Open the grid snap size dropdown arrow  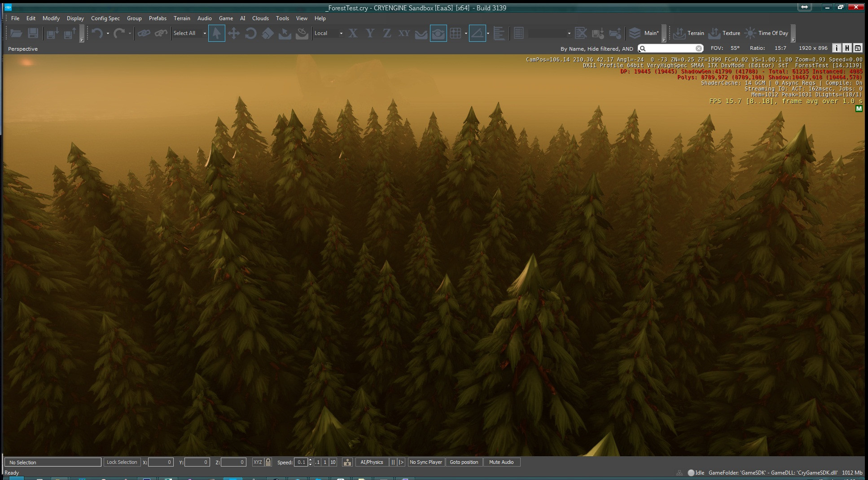click(x=466, y=33)
